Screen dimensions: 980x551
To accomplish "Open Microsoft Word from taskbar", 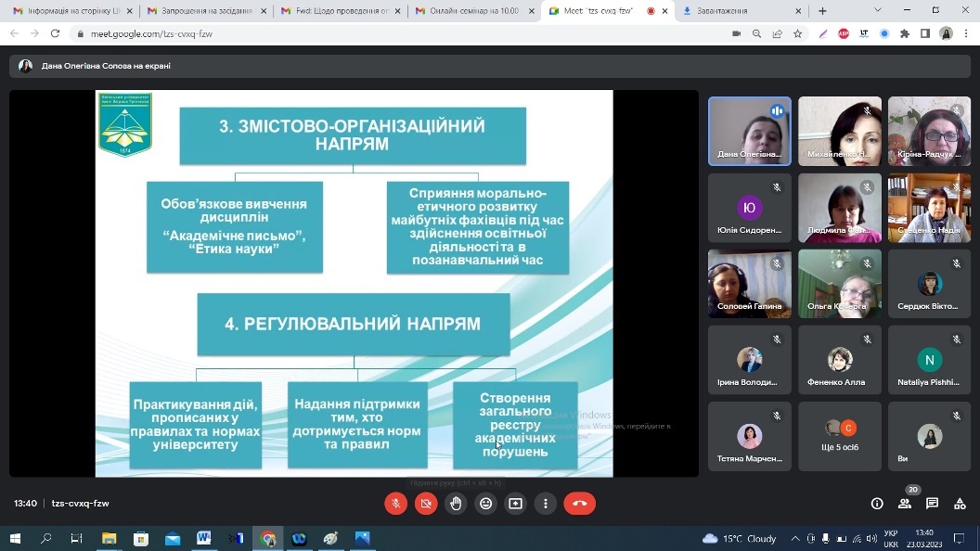I will [204, 539].
